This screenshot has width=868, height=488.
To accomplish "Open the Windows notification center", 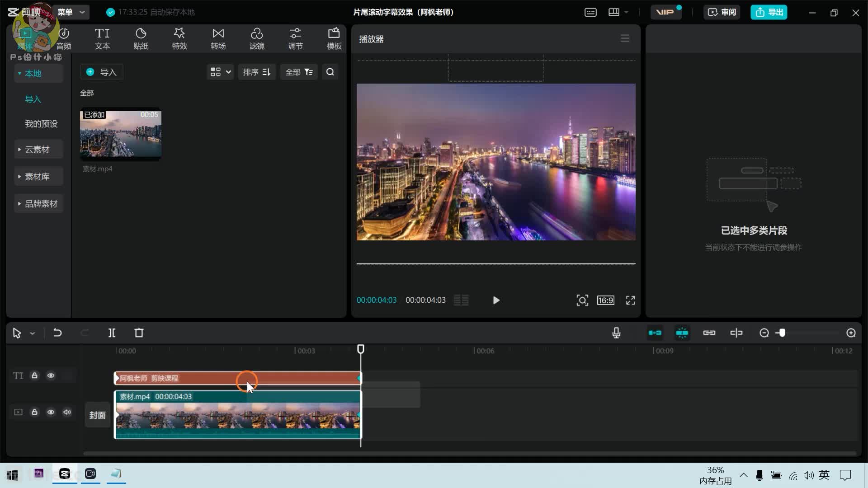I will 845,475.
